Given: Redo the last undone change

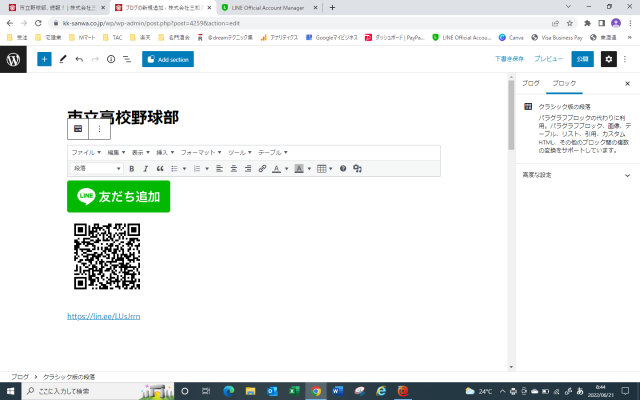Looking at the screenshot, I should (95, 59).
